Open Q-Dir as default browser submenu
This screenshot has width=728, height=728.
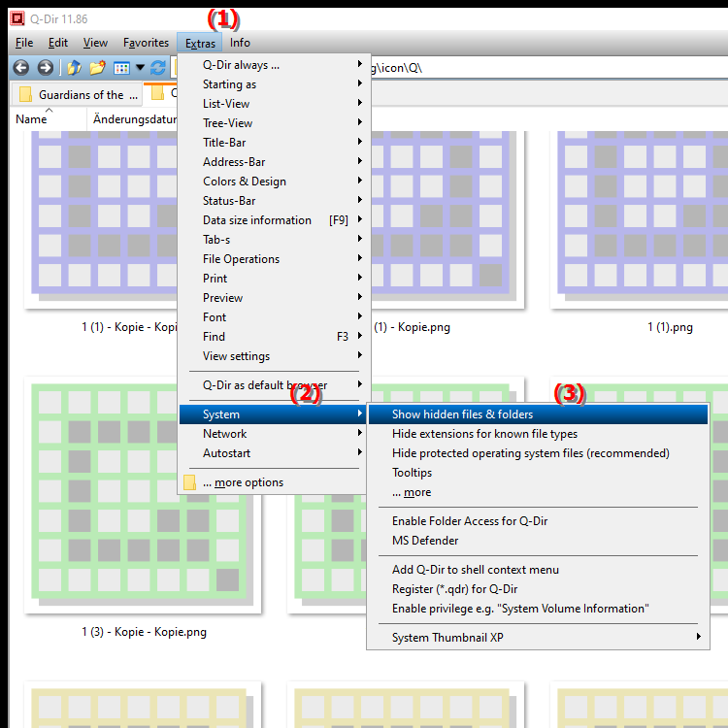[x=274, y=385]
